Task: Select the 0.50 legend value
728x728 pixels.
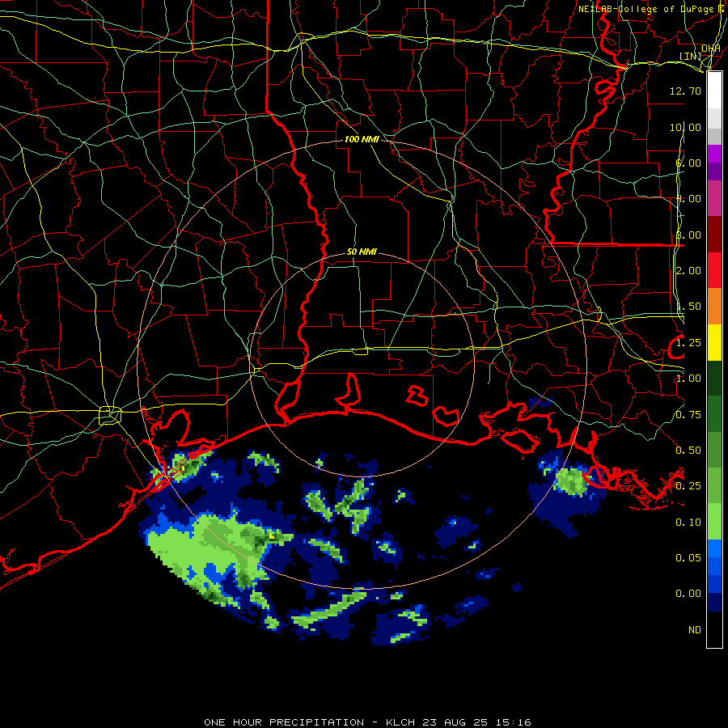Action: (x=688, y=451)
